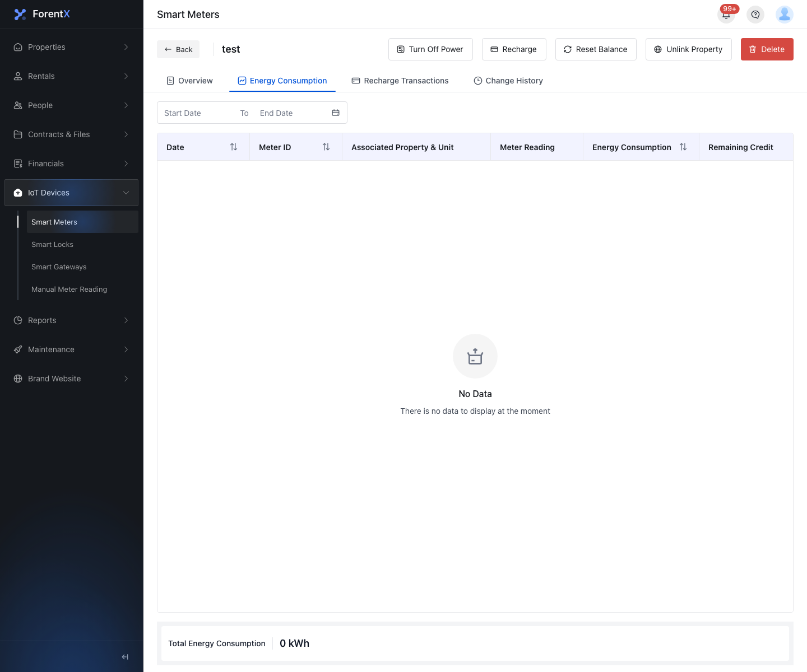Sort by Energy Consumption column arrows
The height and width of the screenshot is (672, 807).
tap(683, 147)
